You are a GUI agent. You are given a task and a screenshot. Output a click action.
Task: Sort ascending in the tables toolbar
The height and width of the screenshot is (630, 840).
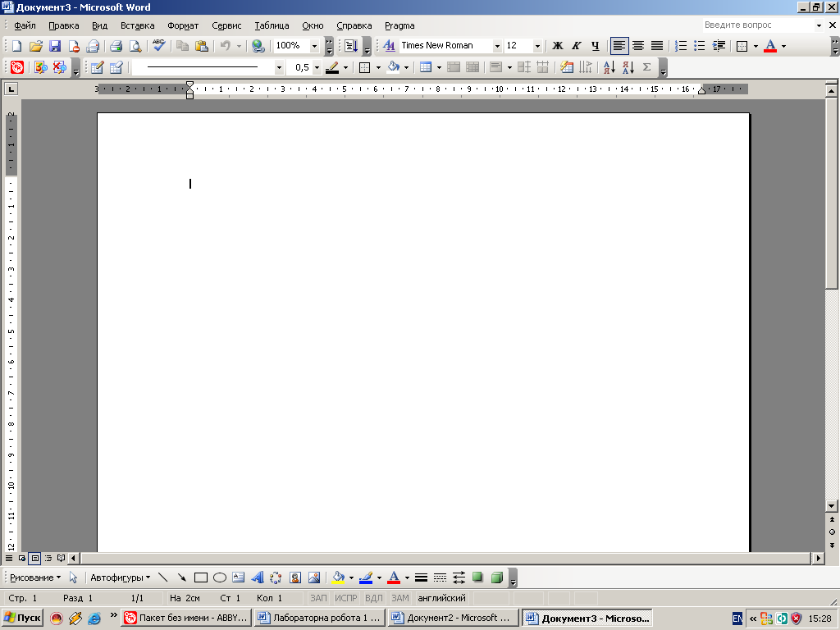pyautogui.click(x=609, y=67)
